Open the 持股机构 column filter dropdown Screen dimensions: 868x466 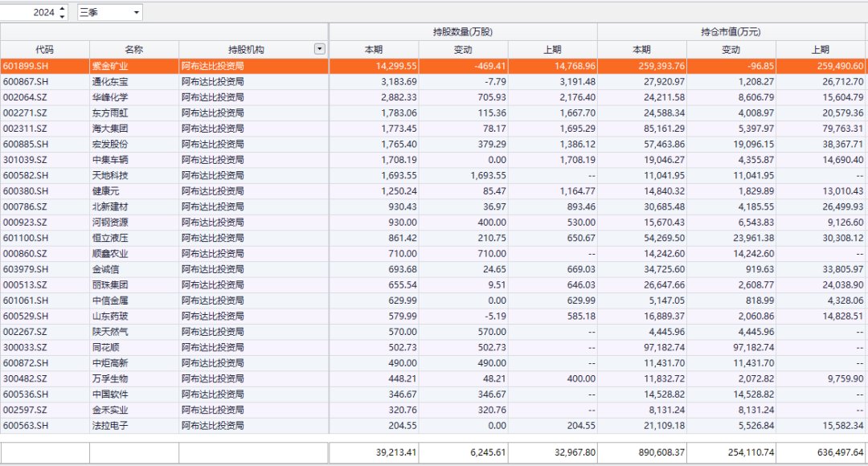(319, 49)
